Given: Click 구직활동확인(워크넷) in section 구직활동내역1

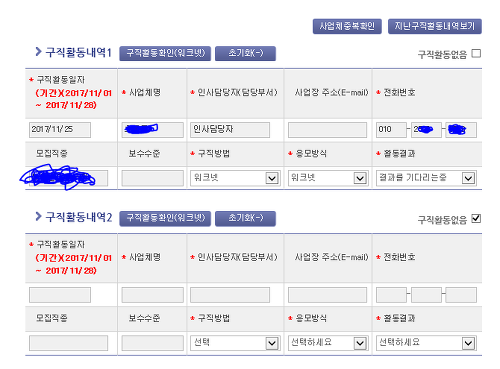Looking at the screenshot, I should coord(165,53).
